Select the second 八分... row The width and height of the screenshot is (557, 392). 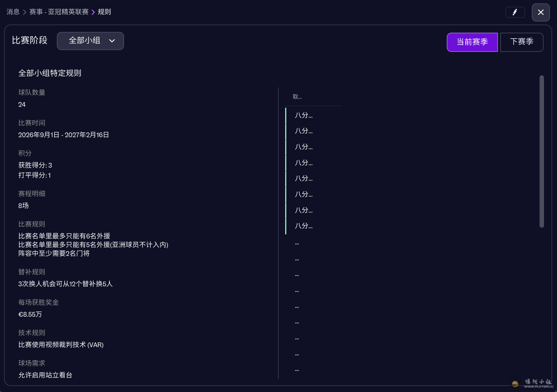(x=304, y=131)
